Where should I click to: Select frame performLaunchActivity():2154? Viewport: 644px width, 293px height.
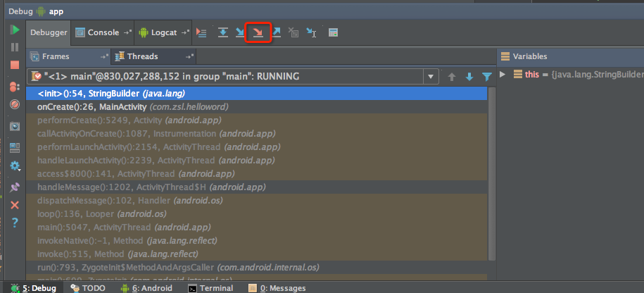coord(257,147)
